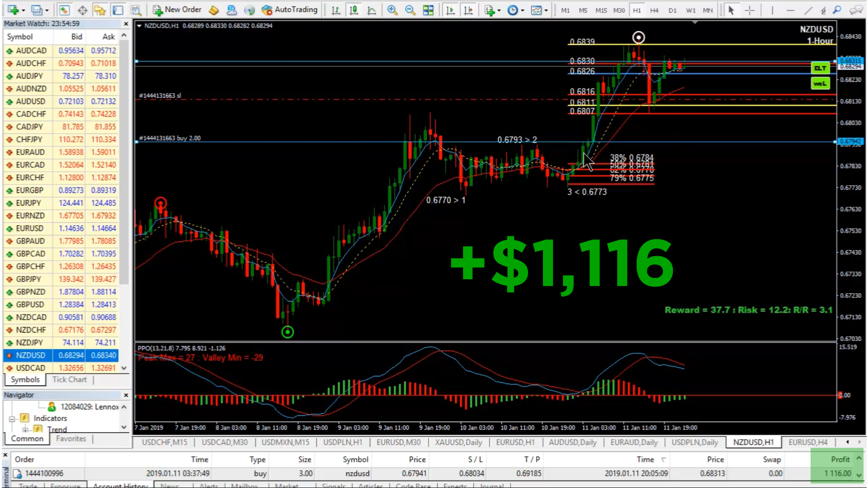Expand the Profiles dropdown arrow
This screenshot has height=488, width=868.
(47, 10)
